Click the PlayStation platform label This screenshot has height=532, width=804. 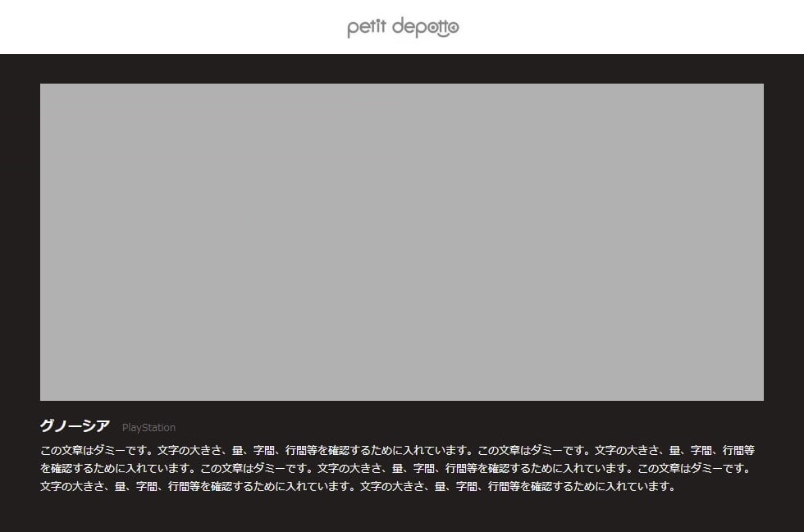(x=148, y=427)
